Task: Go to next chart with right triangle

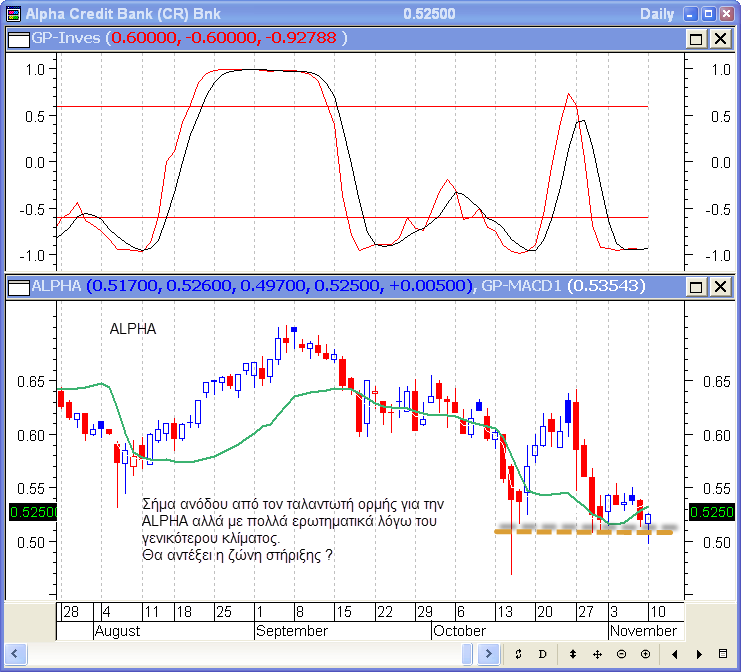Action: [x=698, y=654]
